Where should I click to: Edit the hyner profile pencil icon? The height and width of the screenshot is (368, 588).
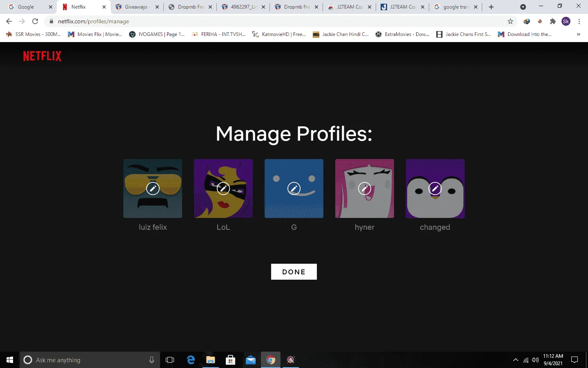pos(365,188)
